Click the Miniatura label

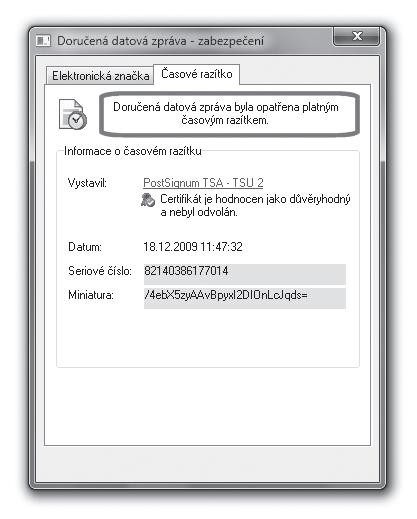tap(91, 295)
